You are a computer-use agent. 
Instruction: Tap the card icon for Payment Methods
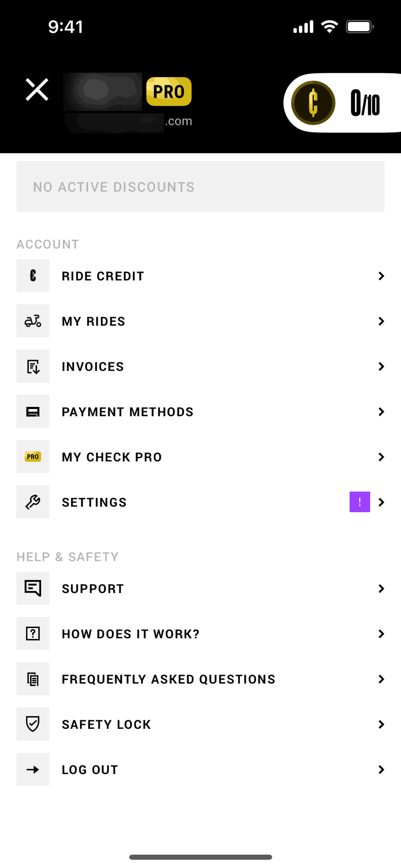[x=33, y=411]
